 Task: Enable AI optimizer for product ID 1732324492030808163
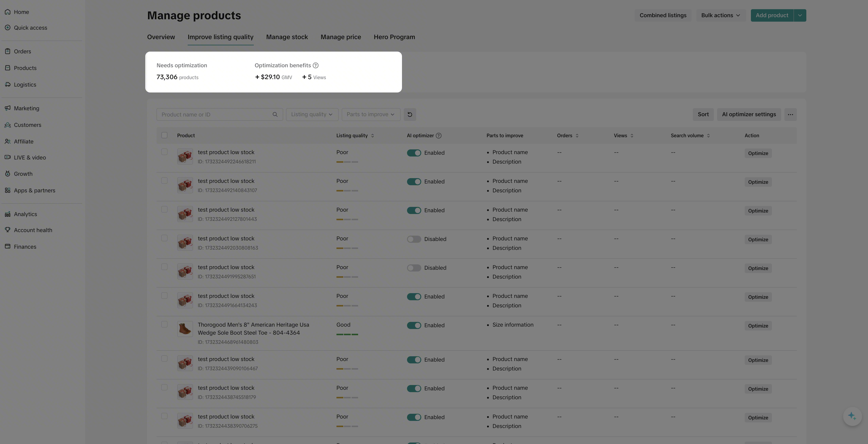414,239
